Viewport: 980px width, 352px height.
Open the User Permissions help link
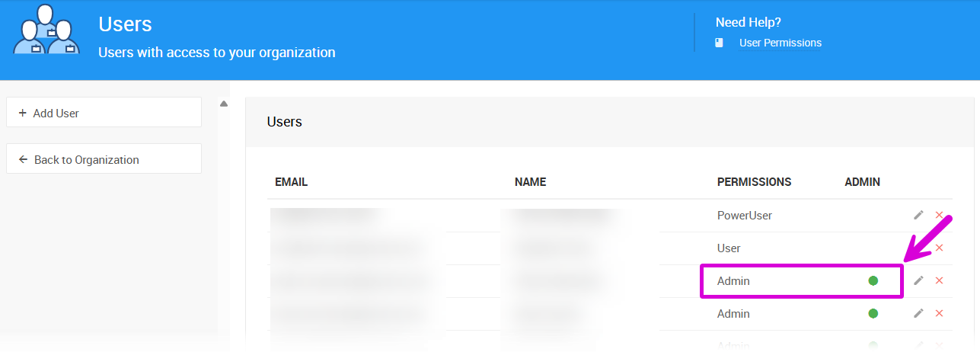(780, 43)
